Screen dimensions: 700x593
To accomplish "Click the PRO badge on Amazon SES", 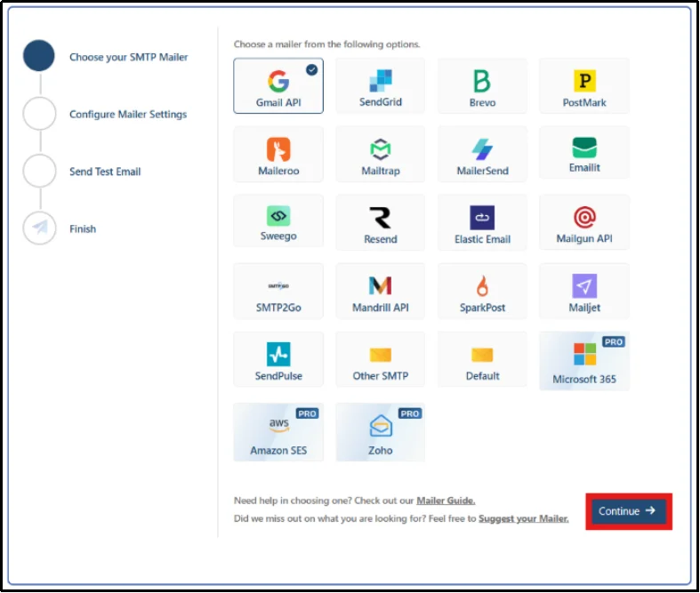I will [x=307, y=413].
